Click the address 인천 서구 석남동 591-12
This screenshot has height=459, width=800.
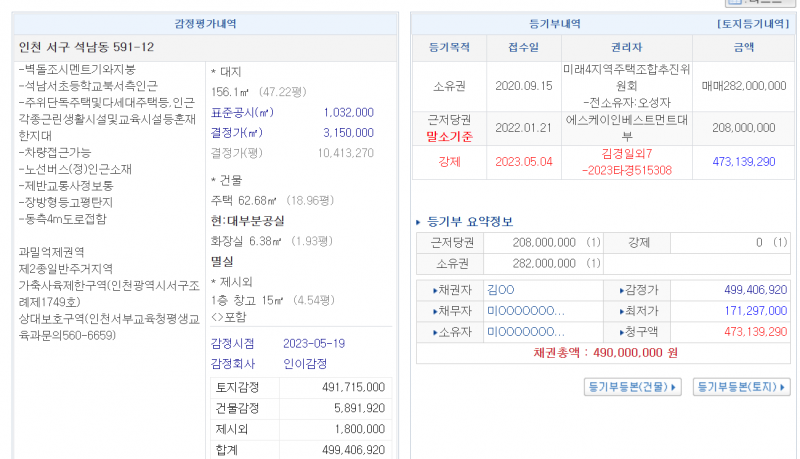pos(87,47)
